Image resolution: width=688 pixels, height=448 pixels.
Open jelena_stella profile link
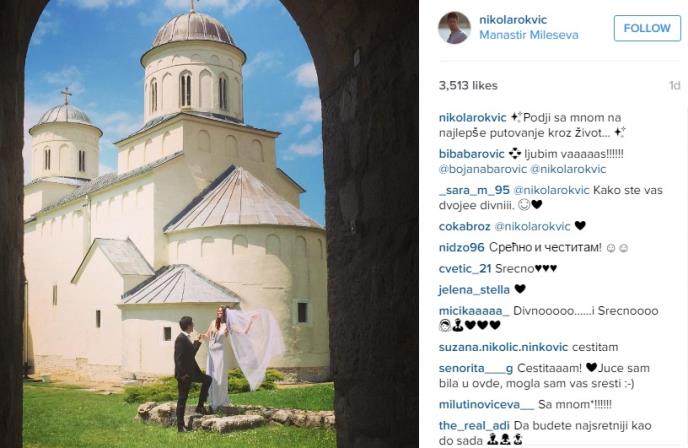(x=474, y=290)
